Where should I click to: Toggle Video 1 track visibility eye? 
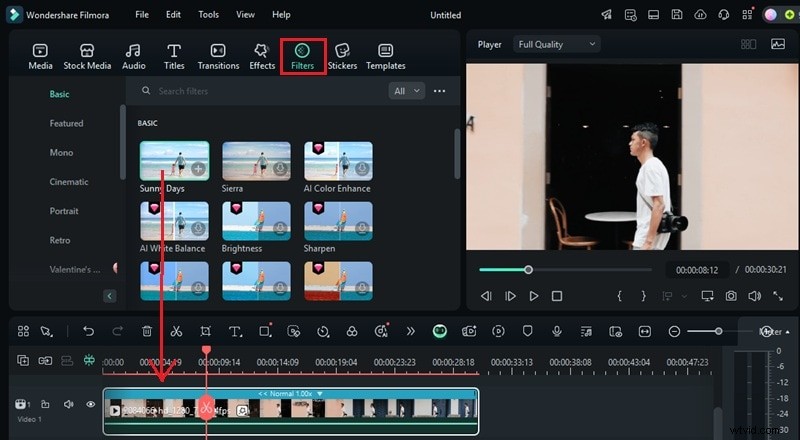tap(91, 404)
